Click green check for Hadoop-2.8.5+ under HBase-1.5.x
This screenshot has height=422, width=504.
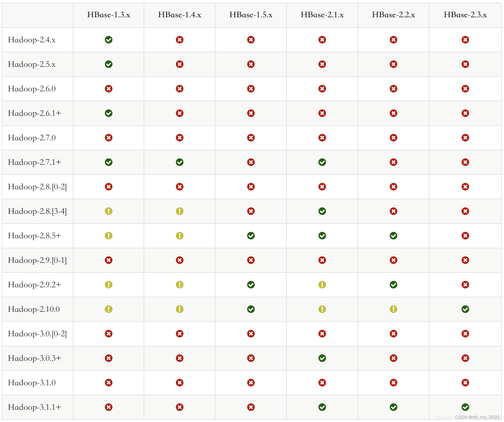pyautogui.click(x=251, y=236)
